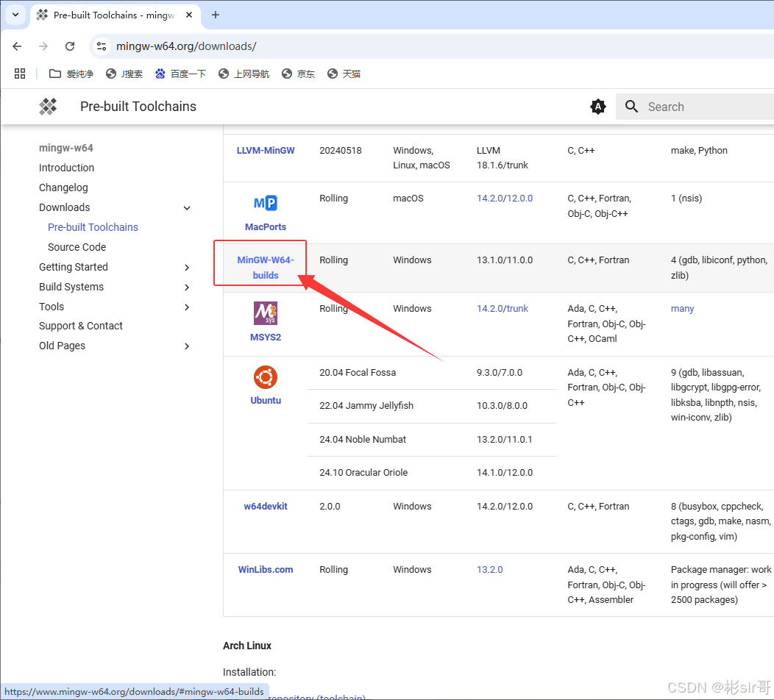Click the browser back arrow
The image size is (774, 700).
pos(17,46)
